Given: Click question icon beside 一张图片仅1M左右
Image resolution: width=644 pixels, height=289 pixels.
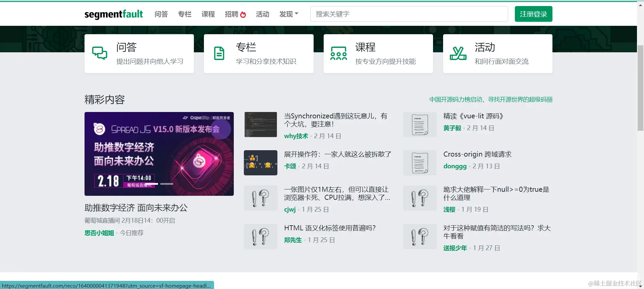Looking at the screenshot, I should click(261, 198).
